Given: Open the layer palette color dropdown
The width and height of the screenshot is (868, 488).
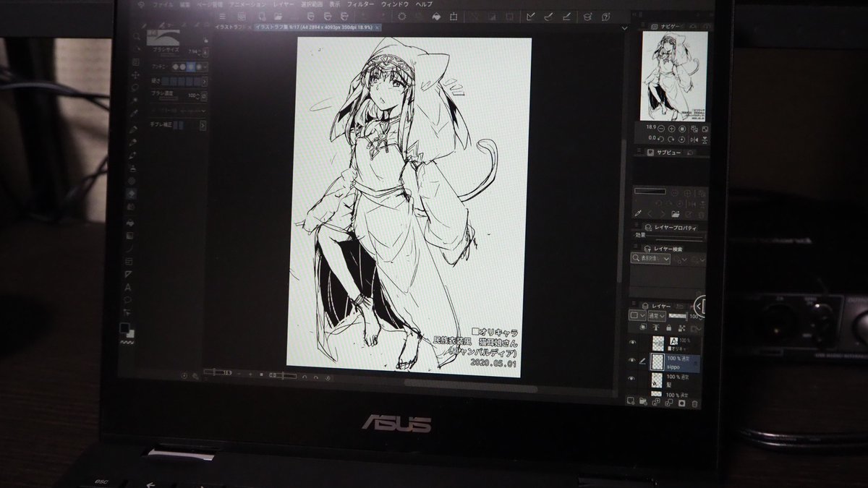Looking at the screenshot, I should point(637,316).
